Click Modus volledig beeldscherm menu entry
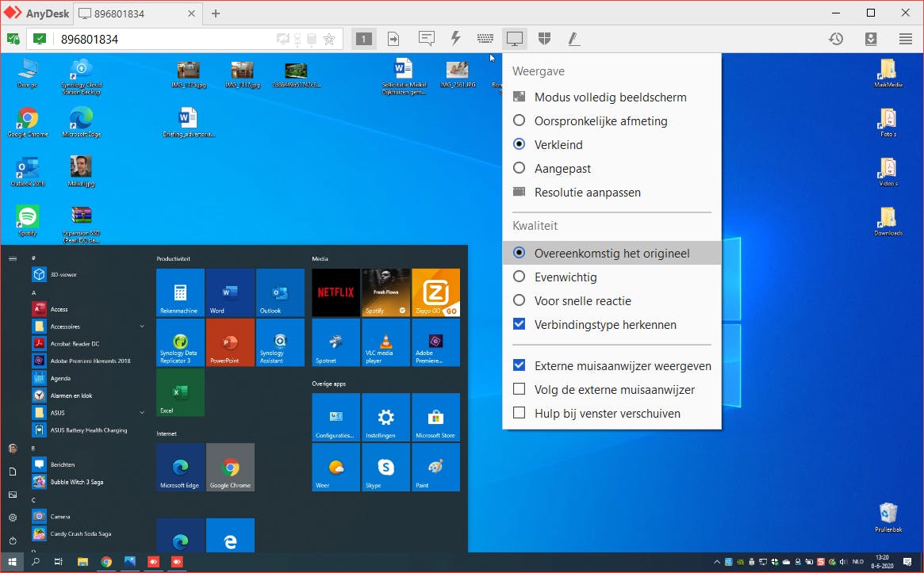 point(610,97)
